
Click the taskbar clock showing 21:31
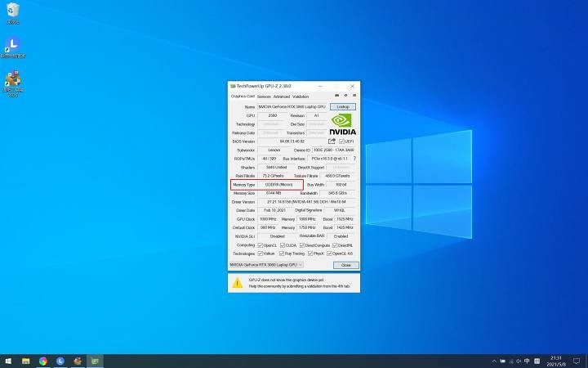[x=556, y=361]
